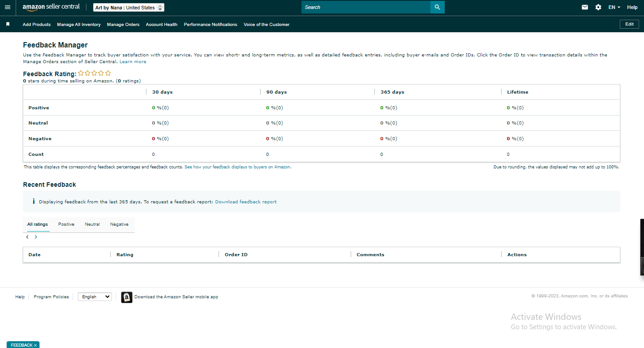Click the 30 days column header
Image resolution: width=644 pixels, height=348 pixels.
(x=162, y=92)
